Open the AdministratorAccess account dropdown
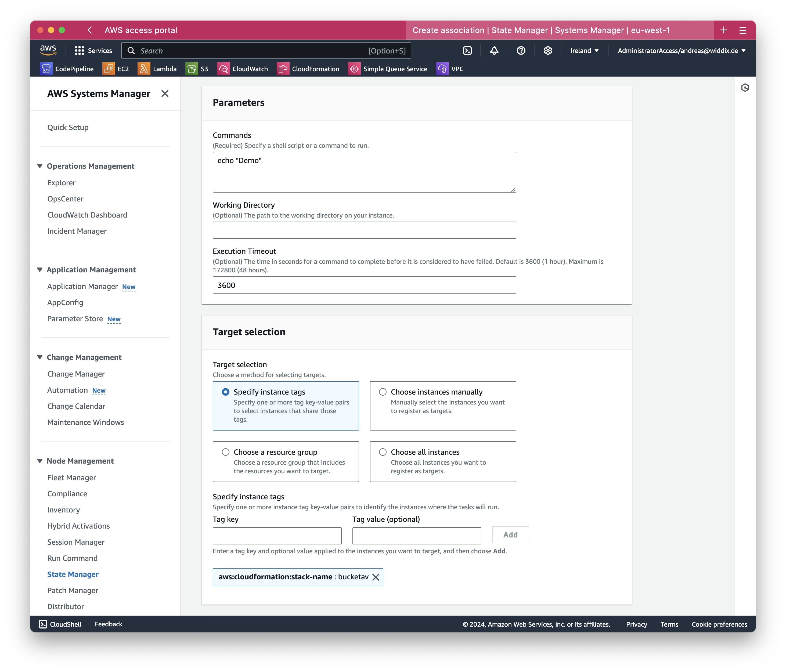Viewport: 786px width, 672px height. [682, 50]
